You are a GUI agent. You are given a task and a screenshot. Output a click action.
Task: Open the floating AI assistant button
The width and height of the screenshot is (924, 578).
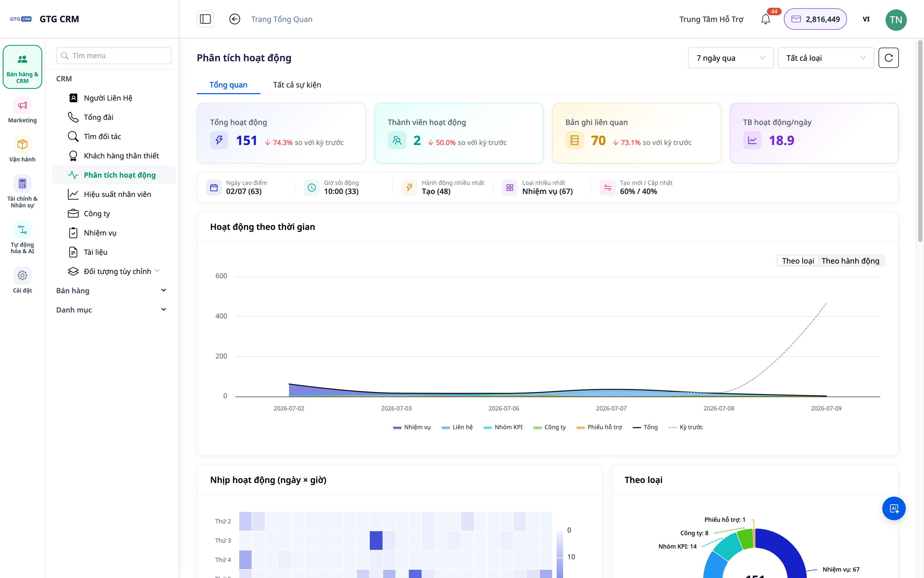point(894,508)
